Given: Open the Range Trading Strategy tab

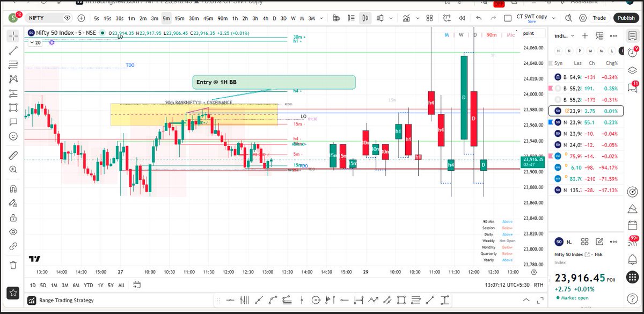Looking at the screenshot, I should (61, 301).
